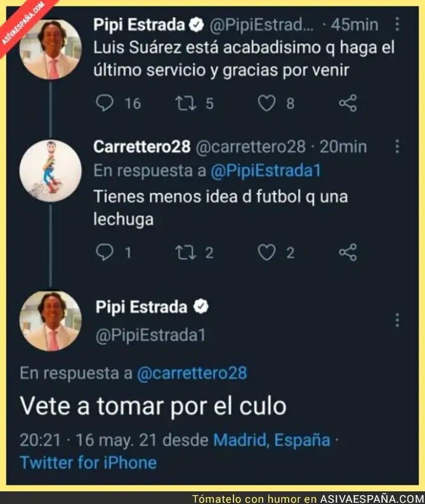Reply to Carrettero28's lechuga tweet

105,252
